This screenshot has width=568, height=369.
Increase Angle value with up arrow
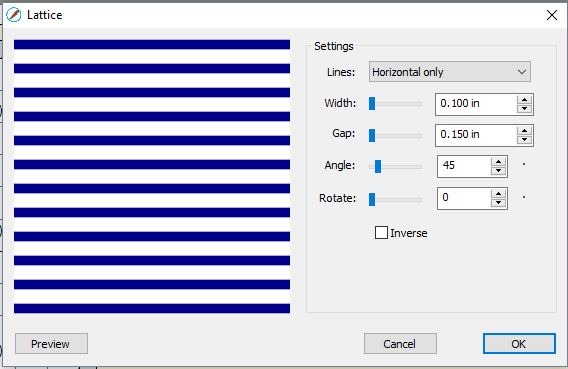tap(498, 162)
